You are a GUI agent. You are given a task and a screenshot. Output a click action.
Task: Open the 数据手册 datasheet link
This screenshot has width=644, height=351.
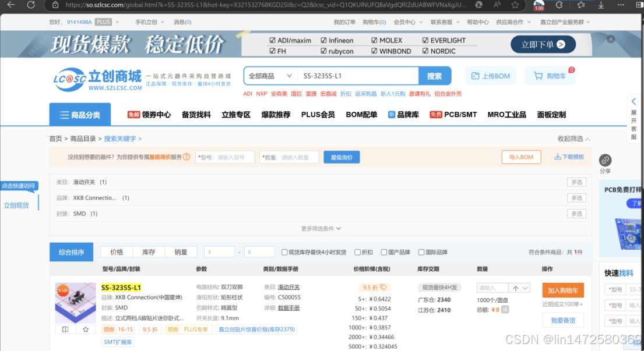coord(288,307)
